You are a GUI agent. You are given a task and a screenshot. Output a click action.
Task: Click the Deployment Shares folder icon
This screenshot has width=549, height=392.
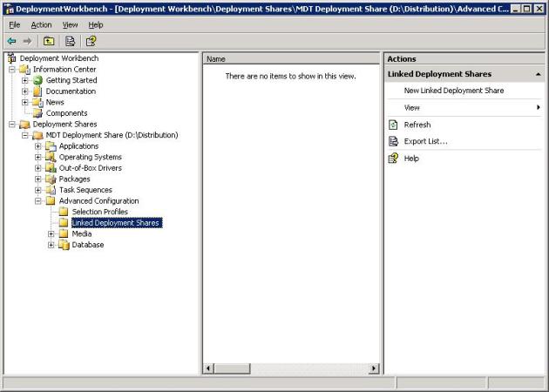pos(24,125)
